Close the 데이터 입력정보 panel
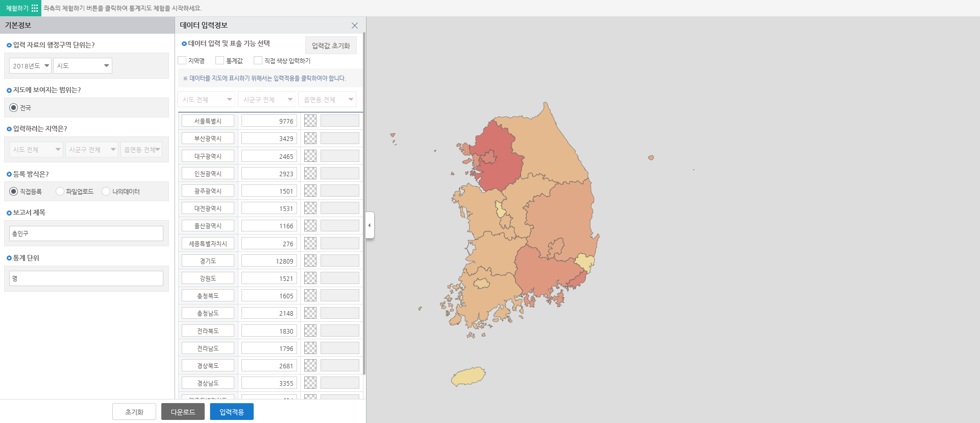Viewport: 980px width, 423px height. coord(355,26)
